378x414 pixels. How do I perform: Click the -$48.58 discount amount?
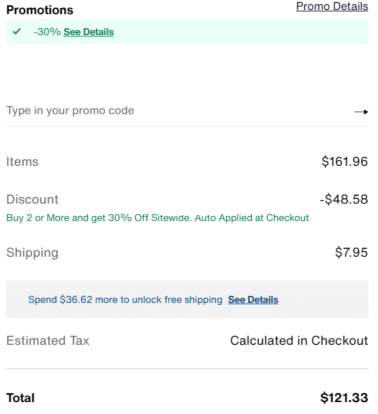click(x=344, y=199)
